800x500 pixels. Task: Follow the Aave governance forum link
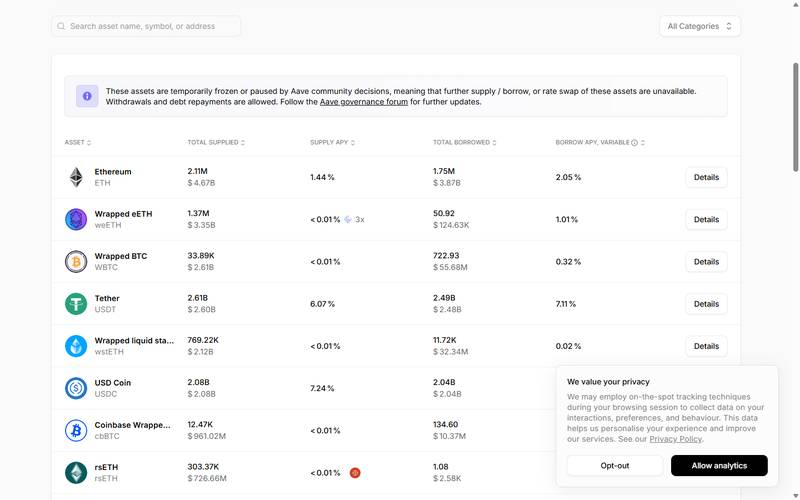[364, 102]
